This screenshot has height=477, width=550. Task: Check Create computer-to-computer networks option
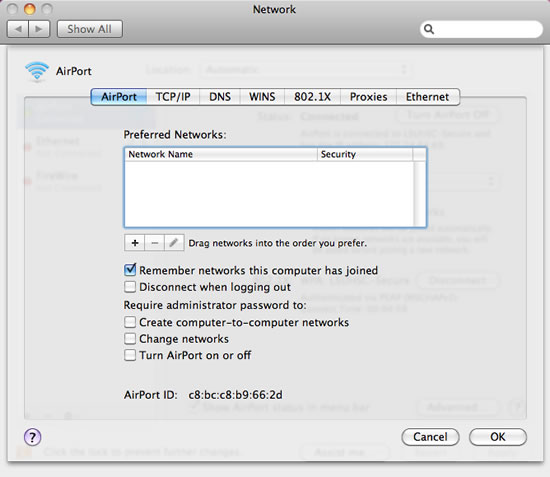point(130,322)
